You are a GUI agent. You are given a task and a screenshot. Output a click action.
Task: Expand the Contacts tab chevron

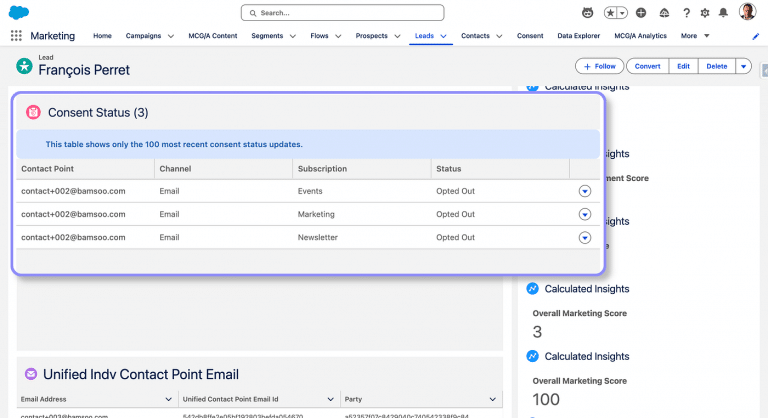click(499, 36)
